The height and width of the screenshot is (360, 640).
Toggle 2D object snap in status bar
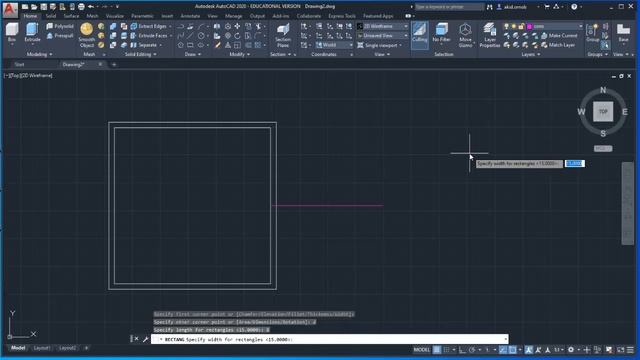click(512, 350)
